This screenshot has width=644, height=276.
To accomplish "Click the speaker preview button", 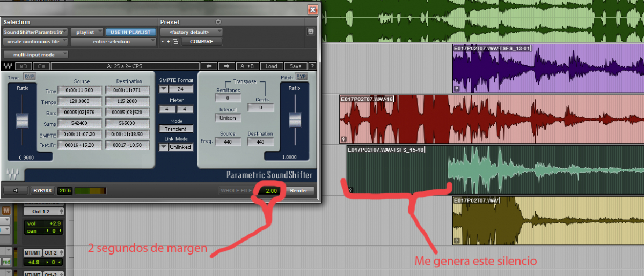I will [16, 190].
